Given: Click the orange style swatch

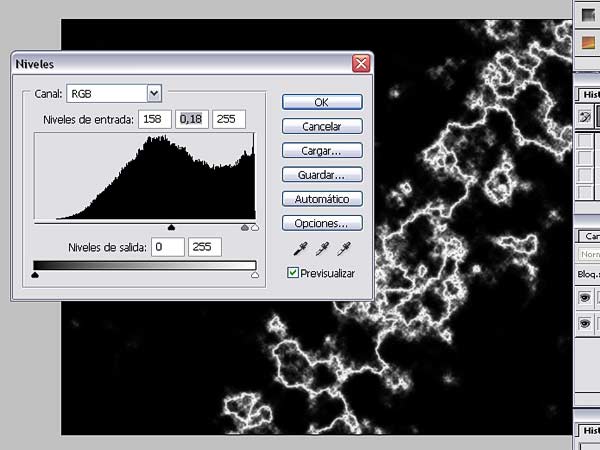Looking at the screenshot, I should 588,42.
